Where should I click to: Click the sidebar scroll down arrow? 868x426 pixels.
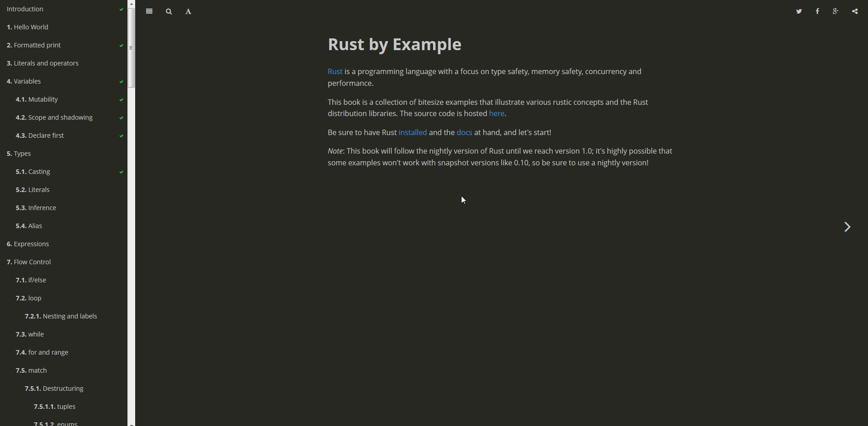(x=132, y=424)
